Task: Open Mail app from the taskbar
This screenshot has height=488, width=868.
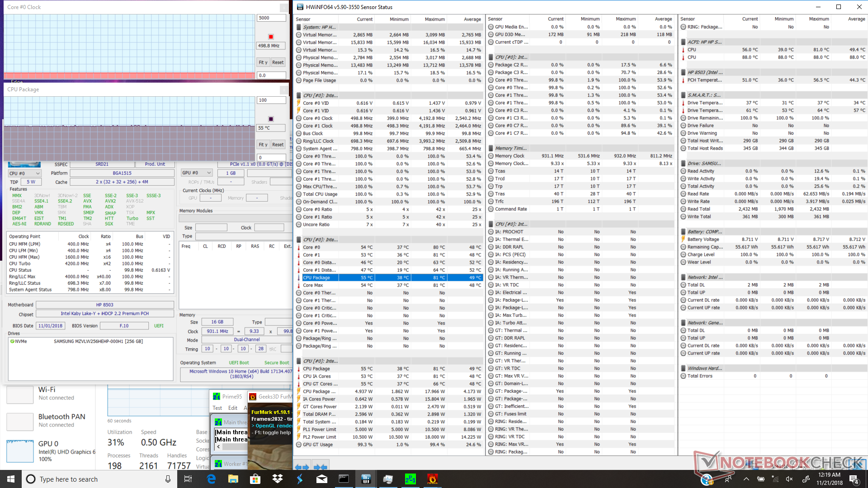Action: coord(321,479)
